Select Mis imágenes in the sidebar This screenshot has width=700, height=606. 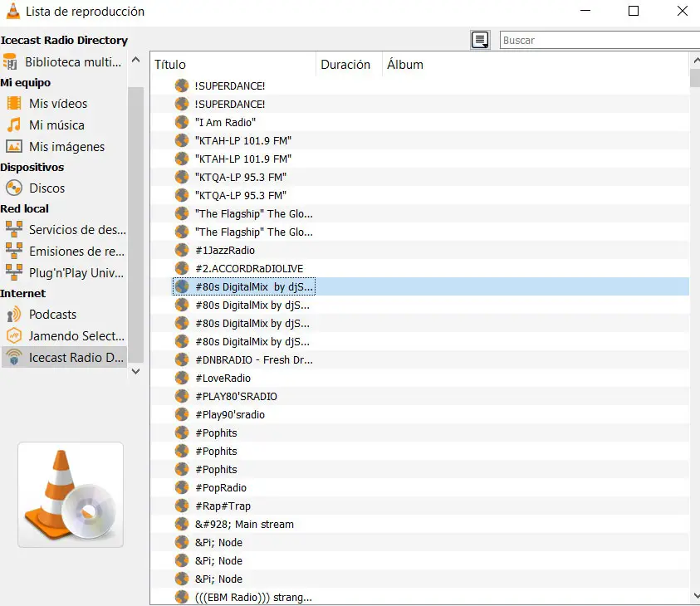coord(64,146)
